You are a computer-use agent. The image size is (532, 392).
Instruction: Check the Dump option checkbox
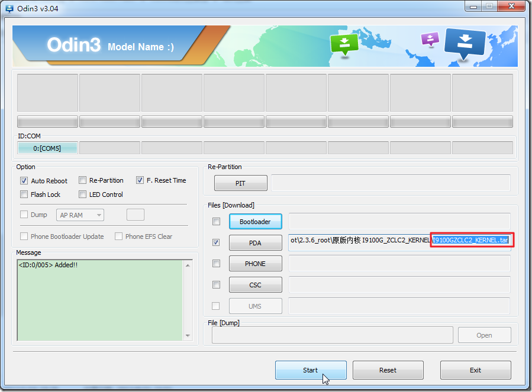(x=24, y=214)
